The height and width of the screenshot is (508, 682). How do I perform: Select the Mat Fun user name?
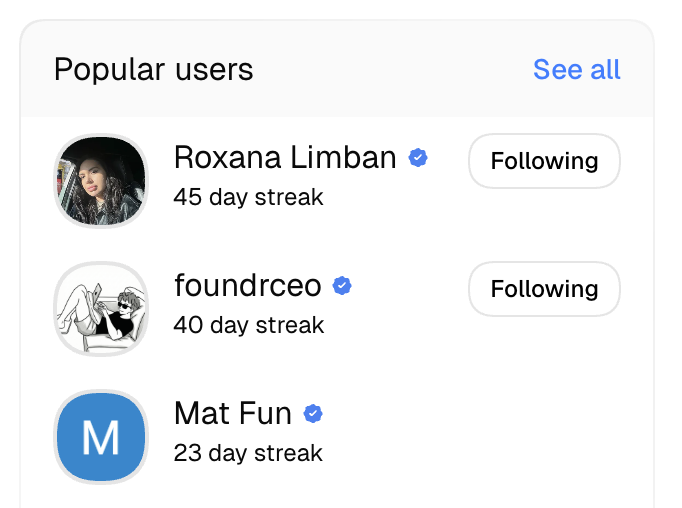click(233, 414)
